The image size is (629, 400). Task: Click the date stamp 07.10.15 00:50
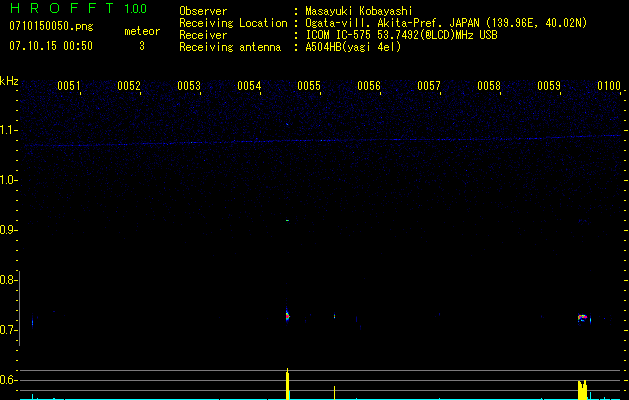click(x=51, y=46)
